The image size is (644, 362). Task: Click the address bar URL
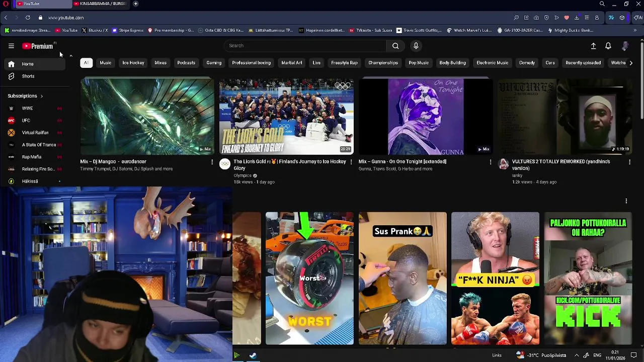click(66, 18)
